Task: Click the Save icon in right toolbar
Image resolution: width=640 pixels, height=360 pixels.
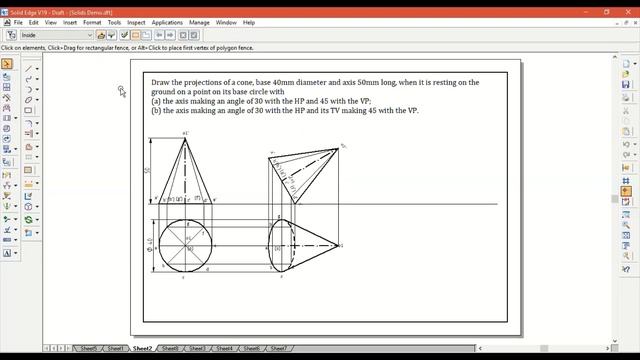Action: click(626, 84)
